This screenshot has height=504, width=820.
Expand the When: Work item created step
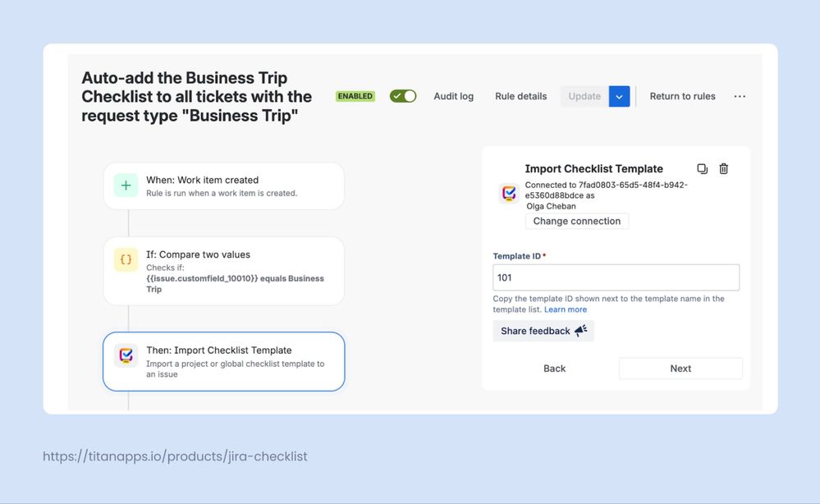coord(223,186)
